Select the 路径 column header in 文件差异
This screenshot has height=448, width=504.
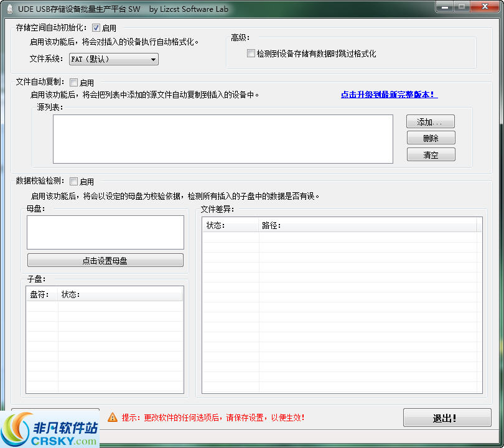tap(368, 225)
